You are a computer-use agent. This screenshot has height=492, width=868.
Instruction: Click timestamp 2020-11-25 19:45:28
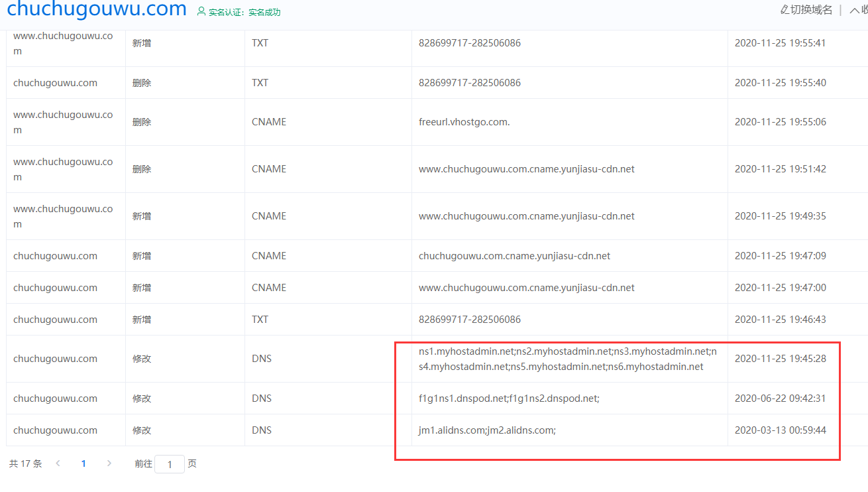coord(780,359)
